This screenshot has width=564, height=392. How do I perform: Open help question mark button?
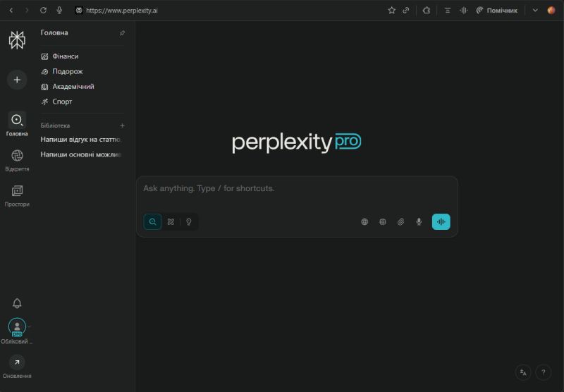[x=544, y=372]
